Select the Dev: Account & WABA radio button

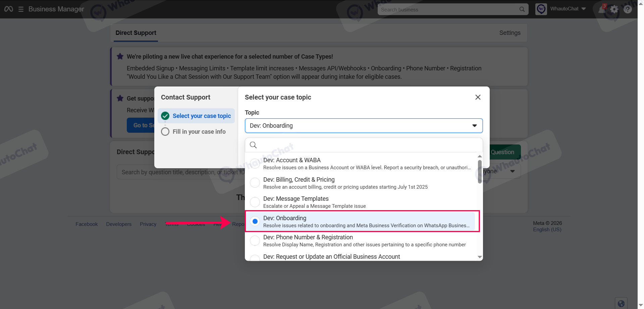pos(255,164)
